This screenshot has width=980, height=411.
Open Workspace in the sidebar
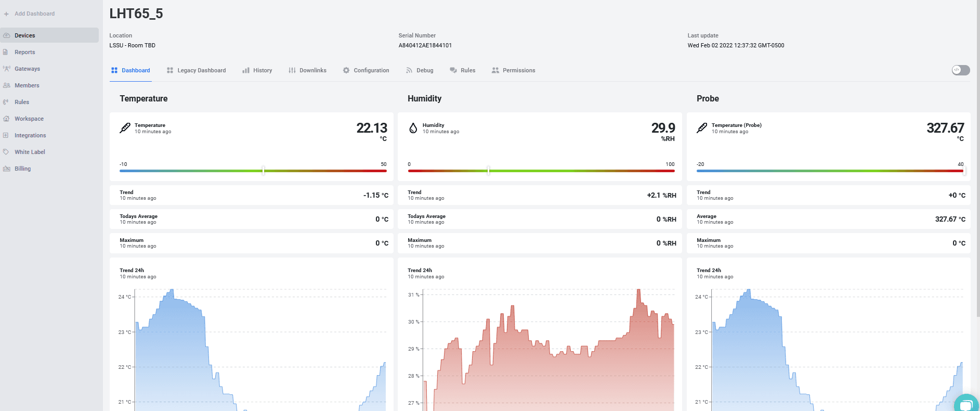click(x=29, y=119)
